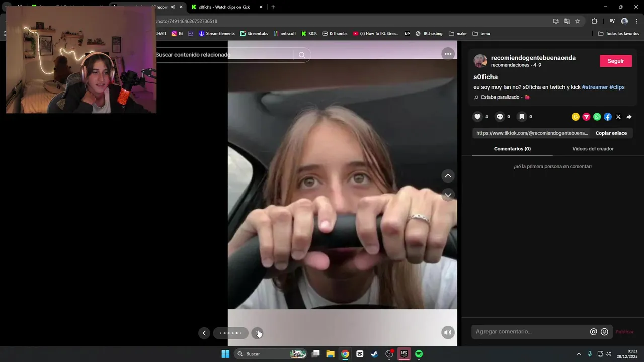Send to friends via the pink arrow icon
Image resolution: width=644 pixels, height=362 pixels.
point(586,117)
